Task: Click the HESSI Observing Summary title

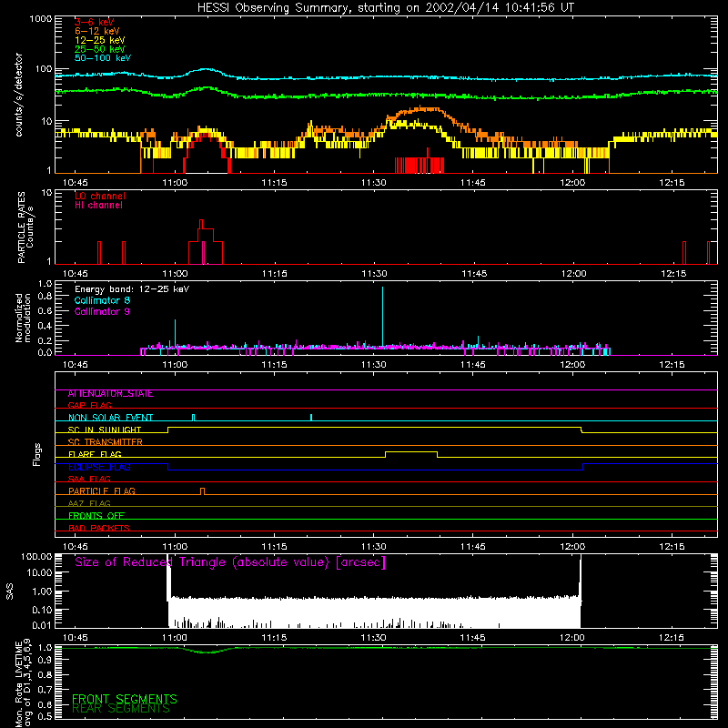Action: click(x=385, y=7)
